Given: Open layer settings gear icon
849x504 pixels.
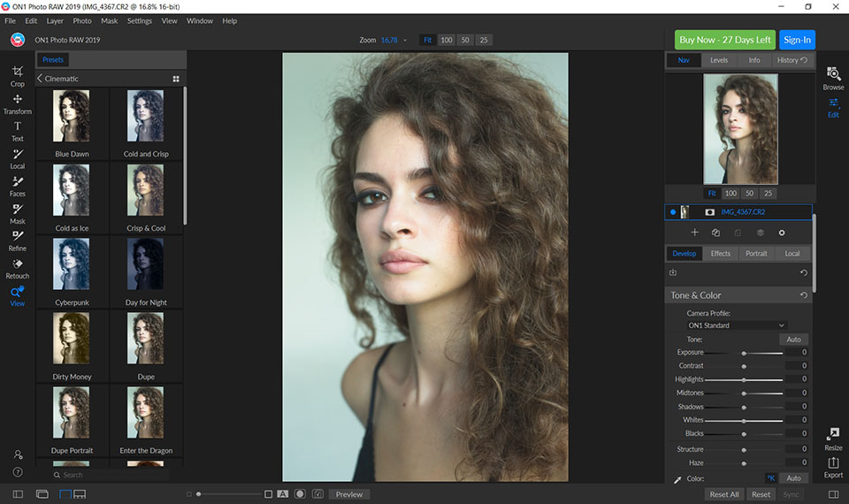Looking at the screenshot, I should coord(781,233).
